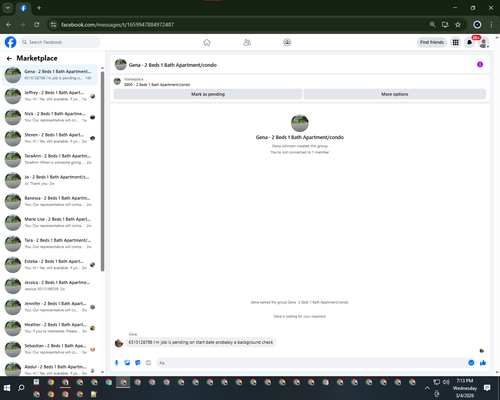Focus the Search Facebook field
The image size is (500, 400).
tap(60, 42)
